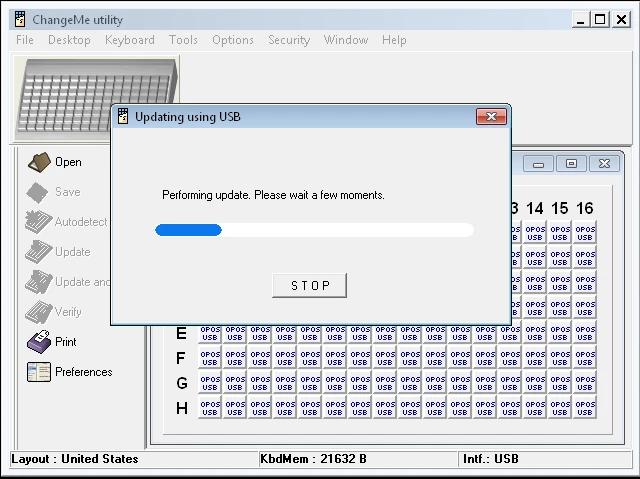Open Preferences via its sidebar icon

[39, 372]
